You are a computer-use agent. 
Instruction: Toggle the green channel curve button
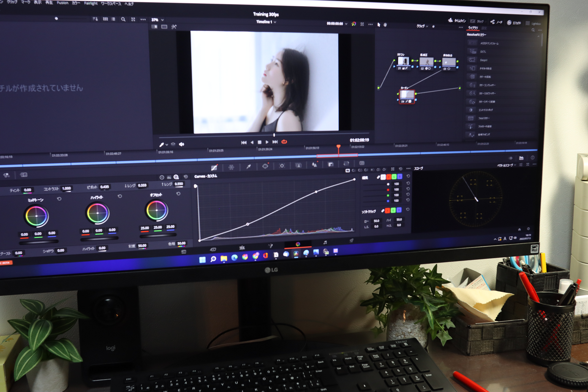click(394, 177)
